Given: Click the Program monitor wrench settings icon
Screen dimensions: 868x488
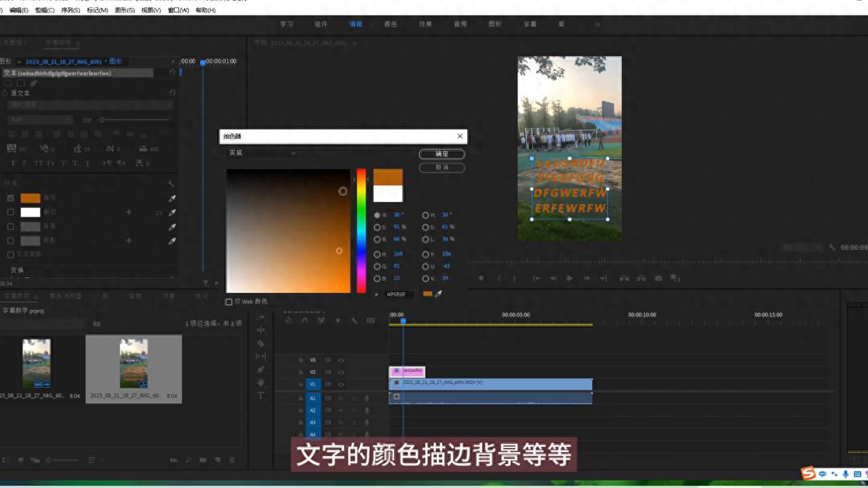Looking at the screenshot, I should (832, 247).
